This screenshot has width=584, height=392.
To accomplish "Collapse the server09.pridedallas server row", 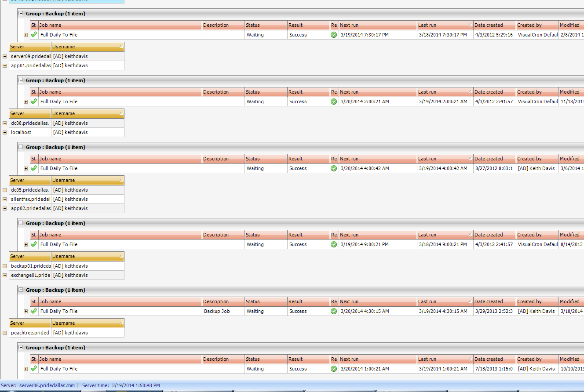I will click(4, 56).
